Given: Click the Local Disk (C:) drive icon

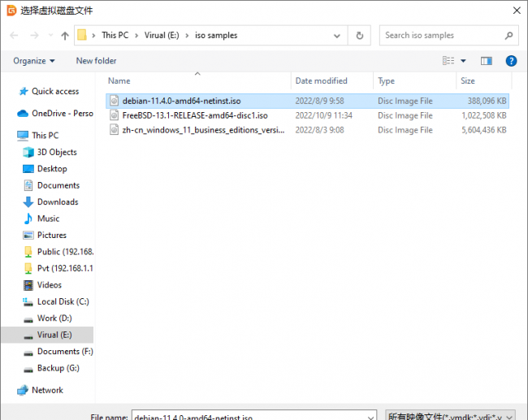Looking at the screenshot, I should coord(28,301).
